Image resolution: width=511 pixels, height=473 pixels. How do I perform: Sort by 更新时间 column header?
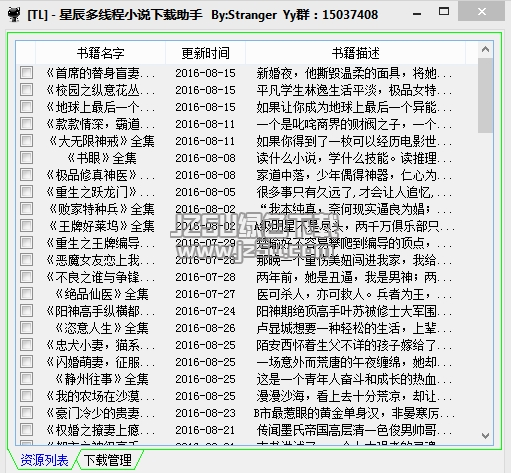click(x=205, y=53)
